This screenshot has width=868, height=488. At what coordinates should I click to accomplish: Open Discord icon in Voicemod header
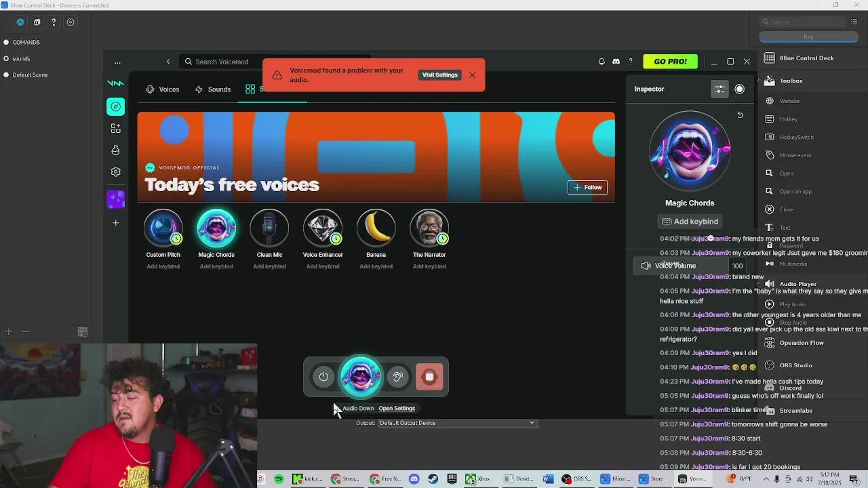click(616, 62)
